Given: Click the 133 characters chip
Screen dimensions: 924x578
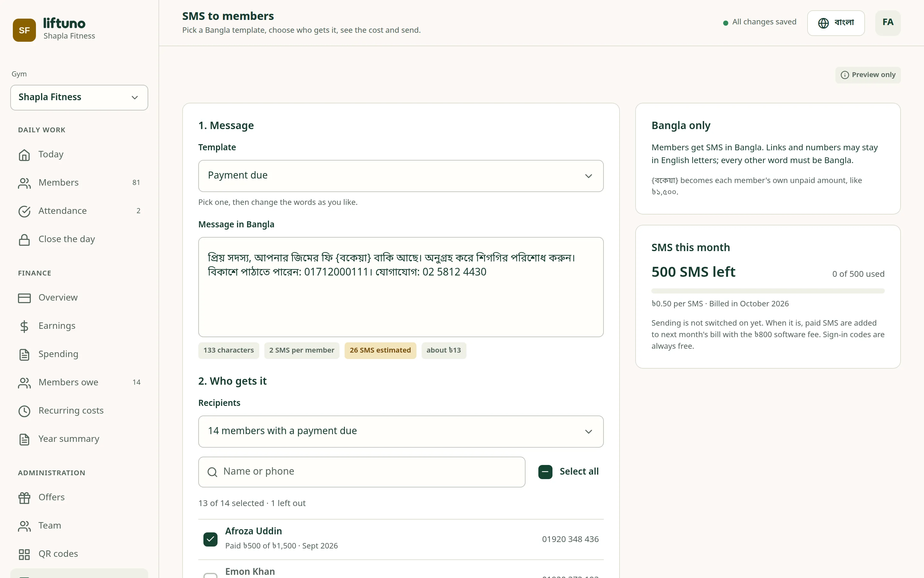Looking at the screenshot, I should click(x=228, y=351).
